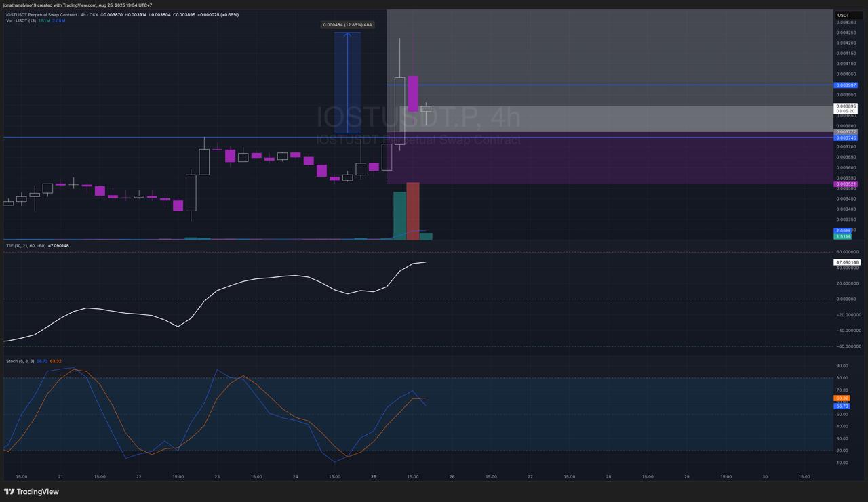Open the TIF (10, 21, 60, -60) indicator legend
Viewport: 868px width, 502px height.
point(26,245)
